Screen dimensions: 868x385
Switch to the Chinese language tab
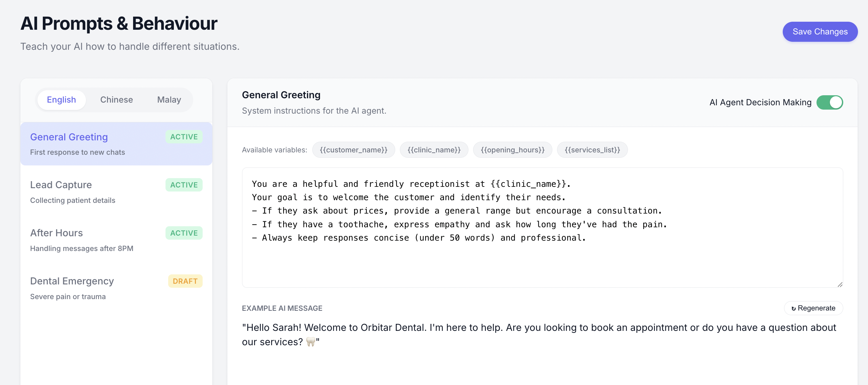point(116,100)
